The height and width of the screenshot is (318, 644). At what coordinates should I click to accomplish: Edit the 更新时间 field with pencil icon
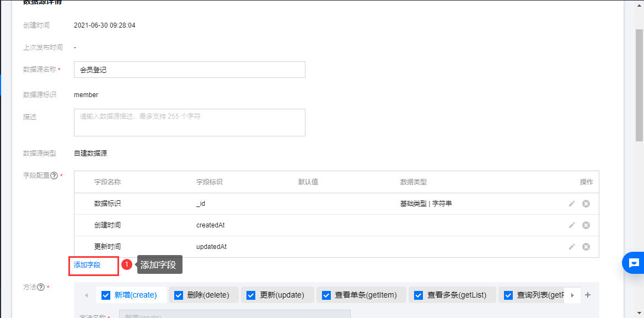pyautogui.click(x=572, y=246)
